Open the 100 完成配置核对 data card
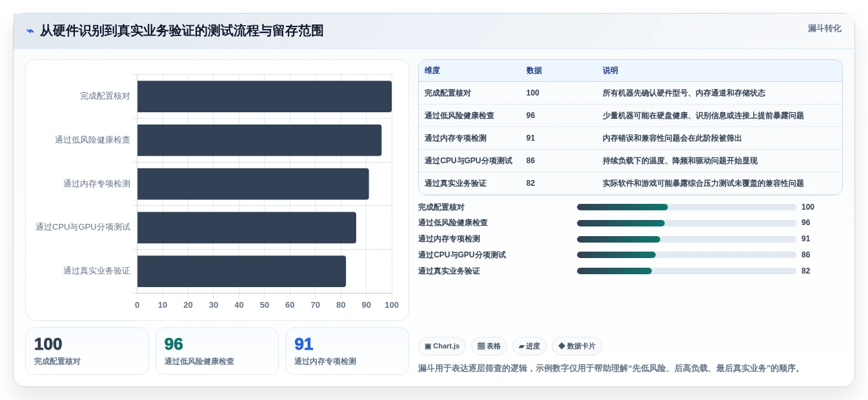The width and height of the screenshot is (868, 400). (87, 351)
